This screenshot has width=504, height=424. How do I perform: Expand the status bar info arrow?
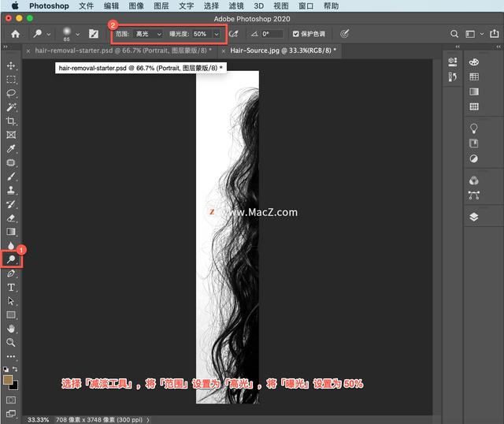[x=148, y=420]
